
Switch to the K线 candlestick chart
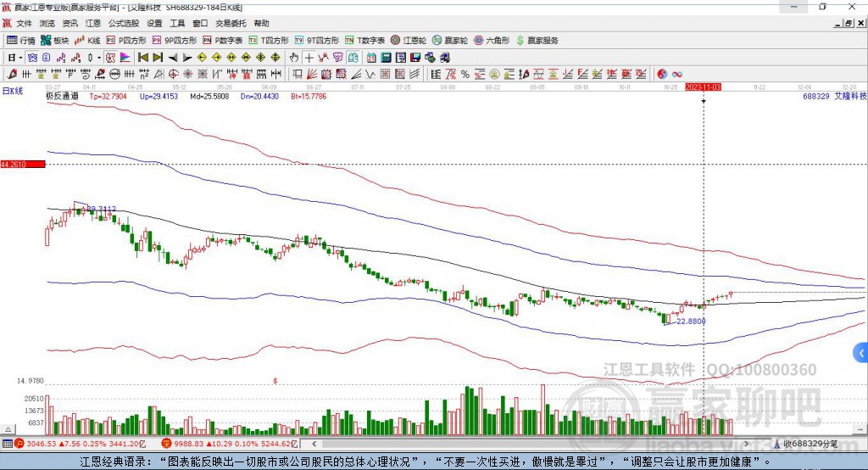tap(87, 41)
